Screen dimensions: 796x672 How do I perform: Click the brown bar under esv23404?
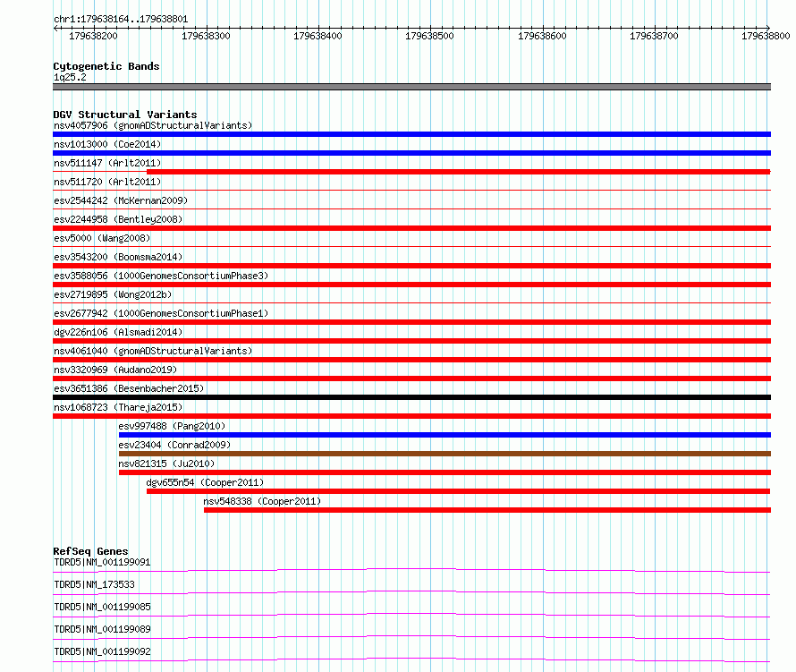click(x=445, y=454)
